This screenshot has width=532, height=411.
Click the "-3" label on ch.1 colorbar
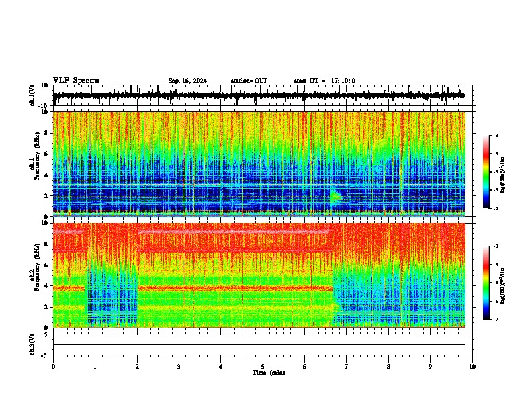495,136
